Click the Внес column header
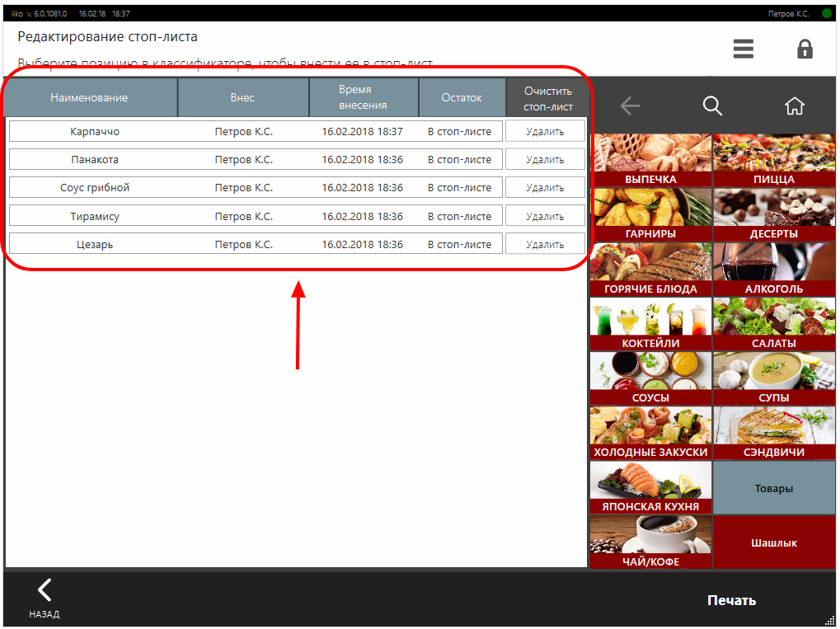The width and height of the screenshot is (840, 629). click(x=242, y=97)
